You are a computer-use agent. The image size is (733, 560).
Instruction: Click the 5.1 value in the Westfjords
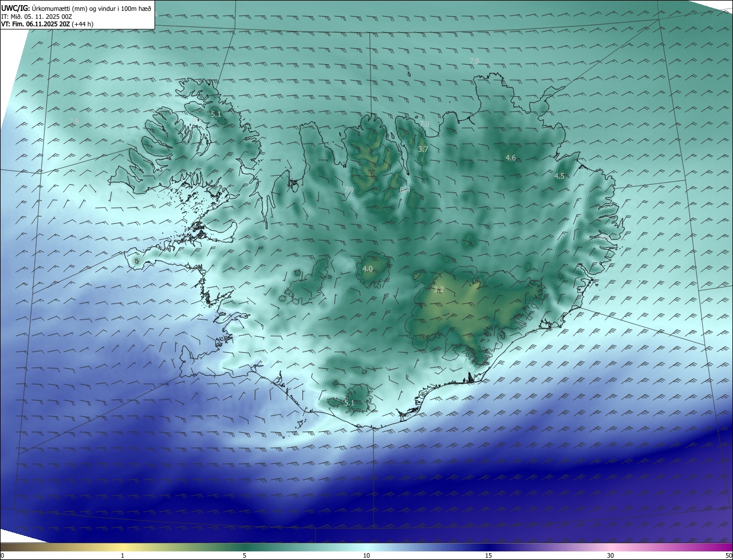[216, 115]
